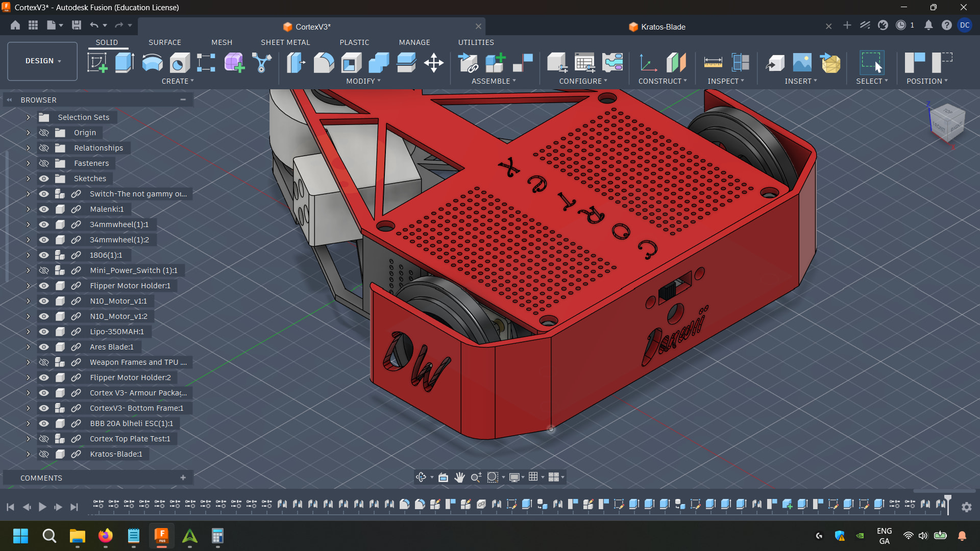Click the Insert Canvas image icon
This screenshot has height=551, width=980.
(802, 63)
